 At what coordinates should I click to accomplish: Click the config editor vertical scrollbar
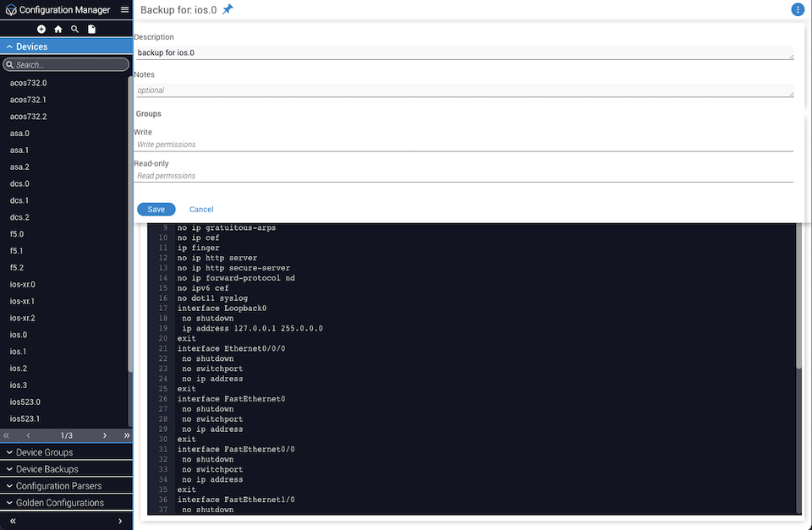coord(798,296)
